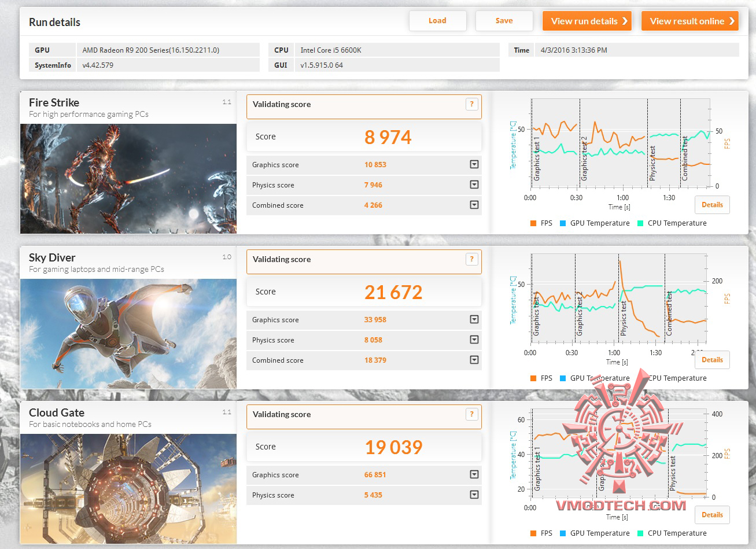Click the Sky Diver title
This screenshot has width=756, height=549.
[x=52, y=257]
